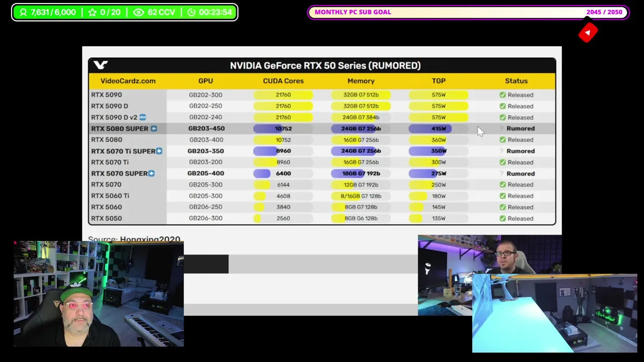Open the Hongxing2020 source link
Viewport: 644px width, 362px height.
tap(150, 240)
